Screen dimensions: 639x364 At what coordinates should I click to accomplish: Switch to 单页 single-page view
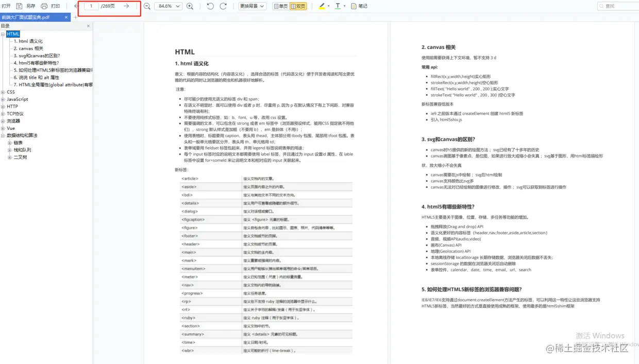(x=280, y=6)
